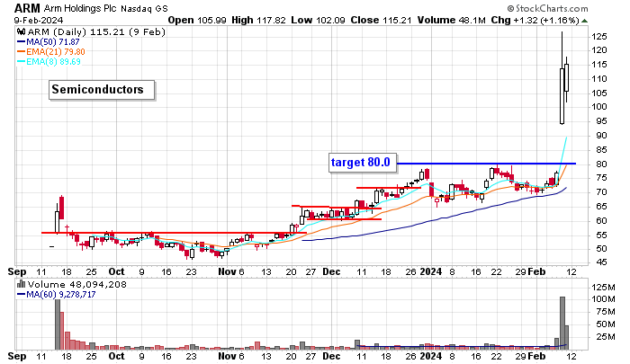This screenshot has width=630, height=364.
Task: Click the ARM (Daily) 115.21 legend
Action: click(x=96, y=31)
